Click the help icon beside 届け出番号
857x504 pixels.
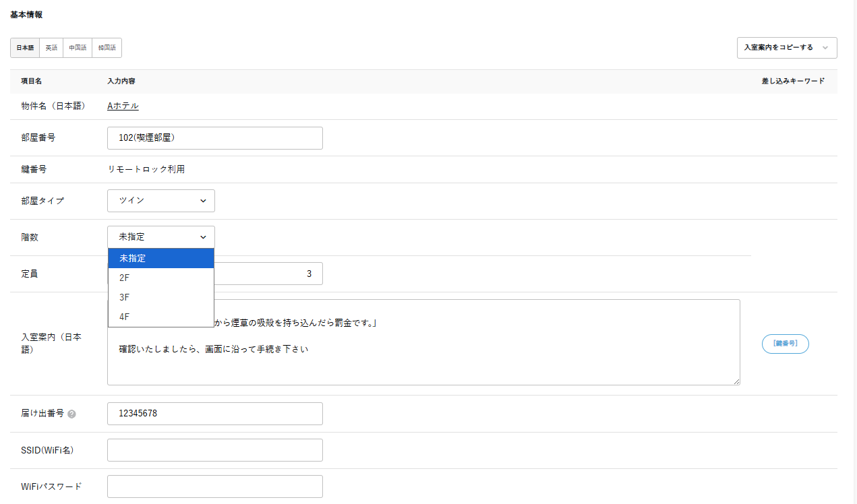(x=71, y=414)
